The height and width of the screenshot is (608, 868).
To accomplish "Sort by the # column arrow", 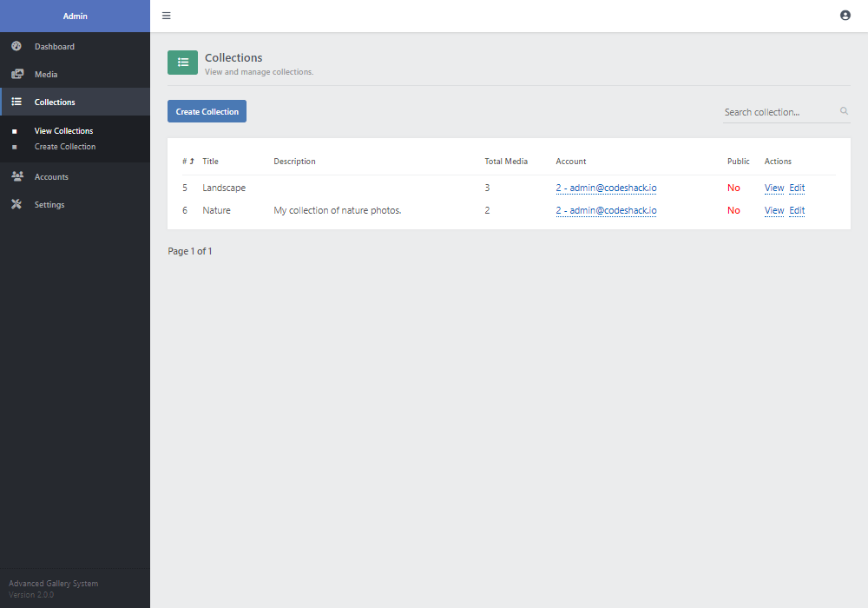I will click(x=192, y=162).
